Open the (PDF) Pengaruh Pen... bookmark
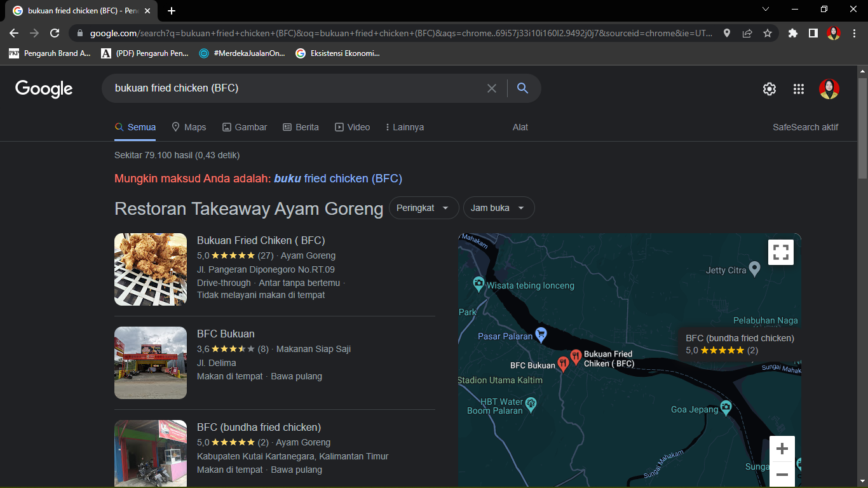 point(145,53)
